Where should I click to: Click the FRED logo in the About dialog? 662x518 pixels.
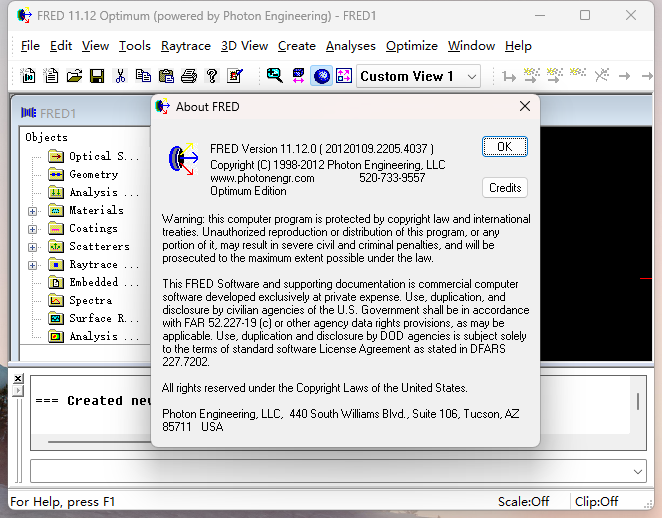pos(183,159)
